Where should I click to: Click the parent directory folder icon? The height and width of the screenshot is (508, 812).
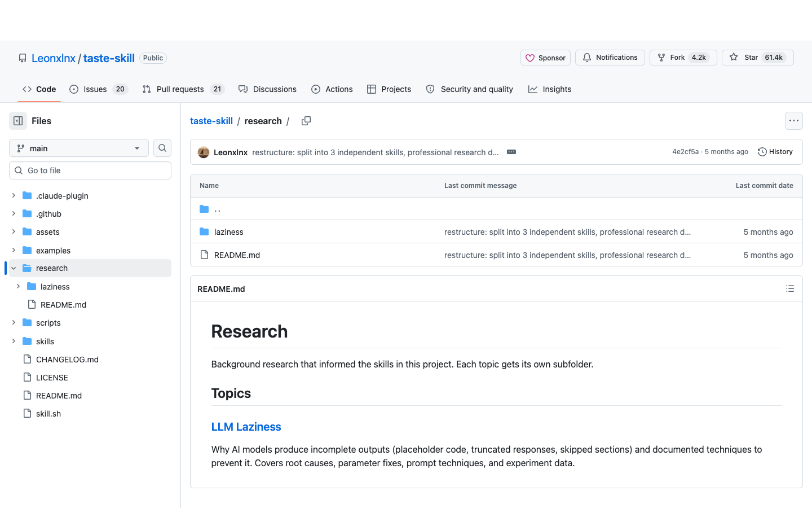point(204,209)
